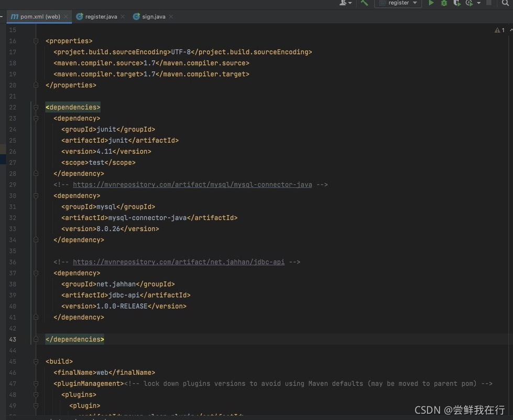Click the finalName web line
This screenshot has height=420, width=513.
tap(104, 373)
